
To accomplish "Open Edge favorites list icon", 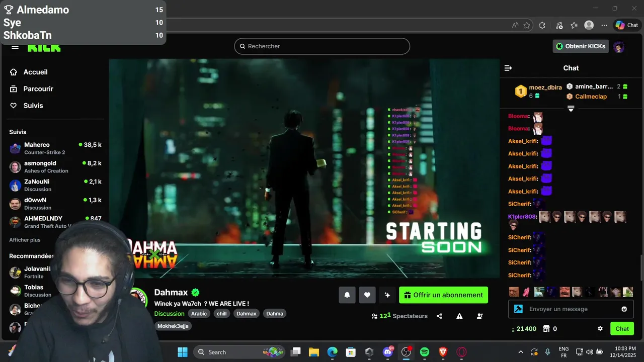I will pyautogui.click(x=574, y=25).
